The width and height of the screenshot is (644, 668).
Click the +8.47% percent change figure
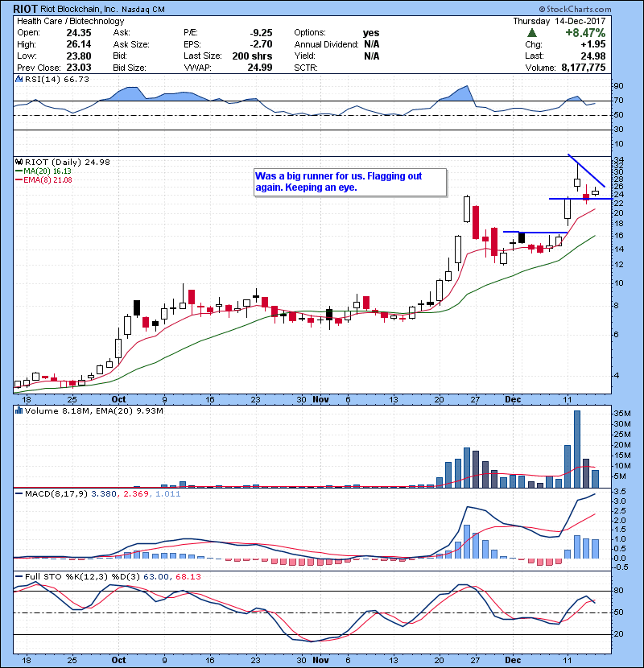(585, 33)
